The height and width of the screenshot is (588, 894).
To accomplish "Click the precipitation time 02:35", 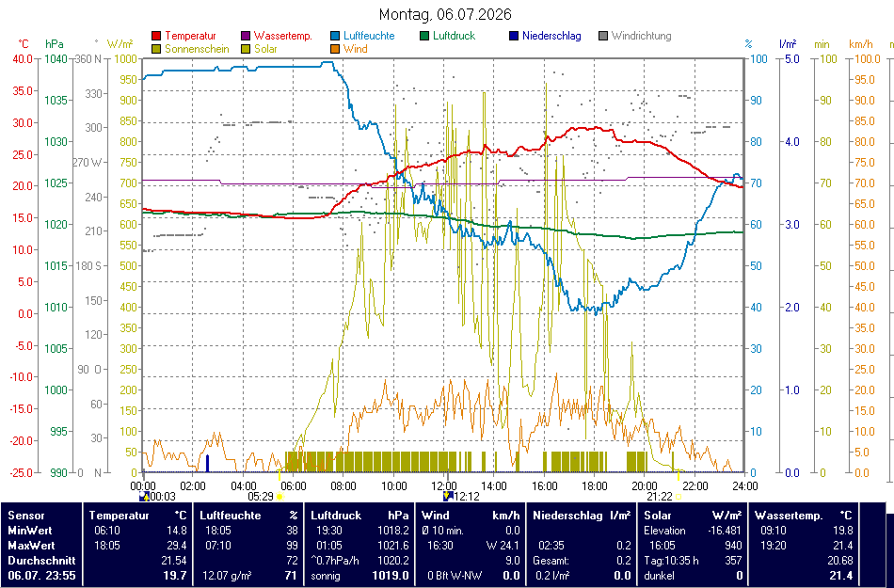I will tap(551, 546).
